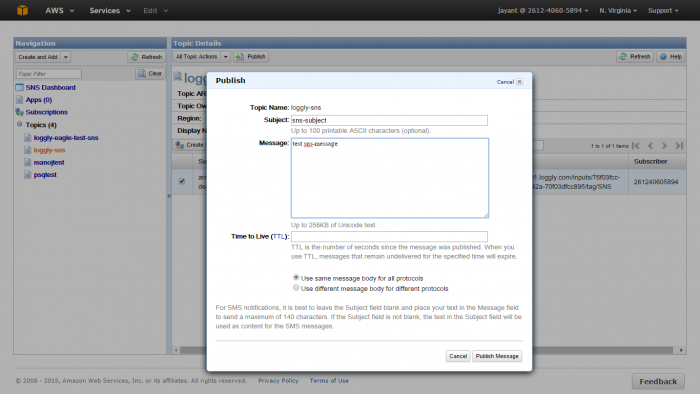Select topic loggly-eagle-test-sns

[x=66, y=138]
